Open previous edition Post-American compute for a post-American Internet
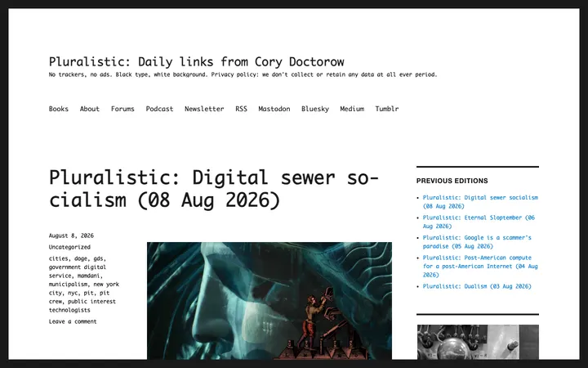The height and width of the screenshot is (368, 588). (480, 267)
